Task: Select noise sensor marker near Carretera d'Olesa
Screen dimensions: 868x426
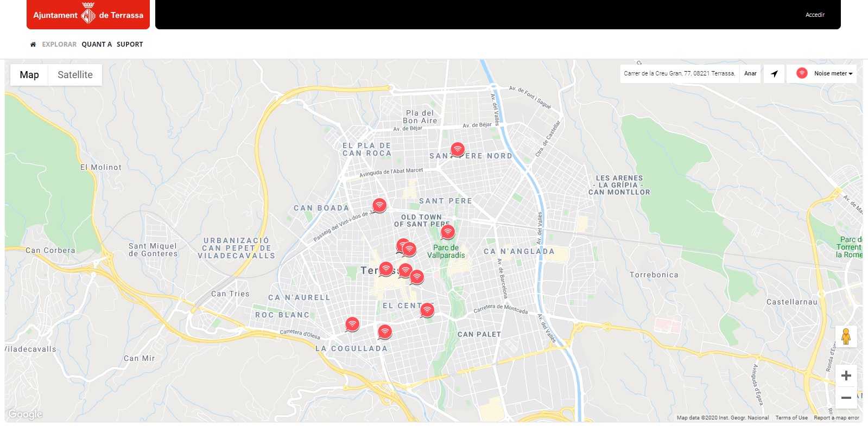Action: (x=352, y=325)
